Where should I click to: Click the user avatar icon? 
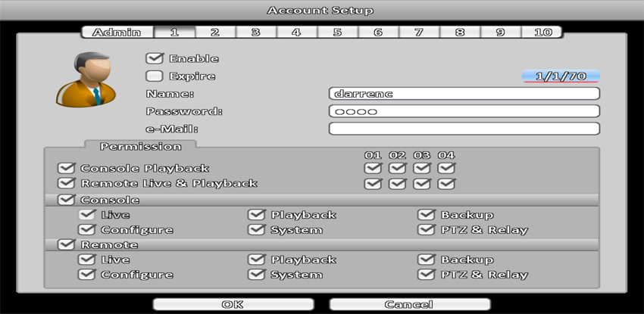pos(86,79)
